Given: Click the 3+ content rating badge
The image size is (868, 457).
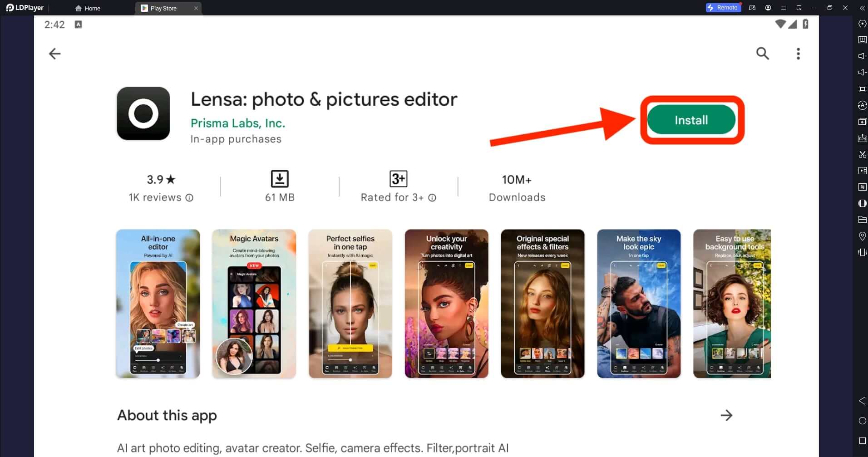Looking at the screenshot, I should pos(398,179).
